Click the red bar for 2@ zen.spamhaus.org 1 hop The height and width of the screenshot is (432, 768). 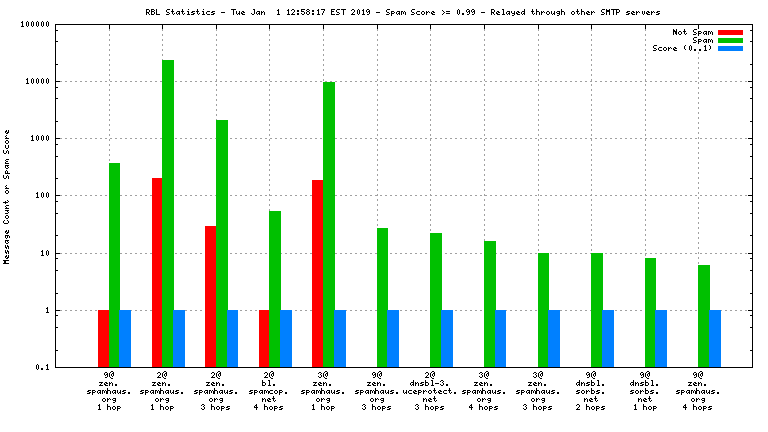click(x=157, y=272)
